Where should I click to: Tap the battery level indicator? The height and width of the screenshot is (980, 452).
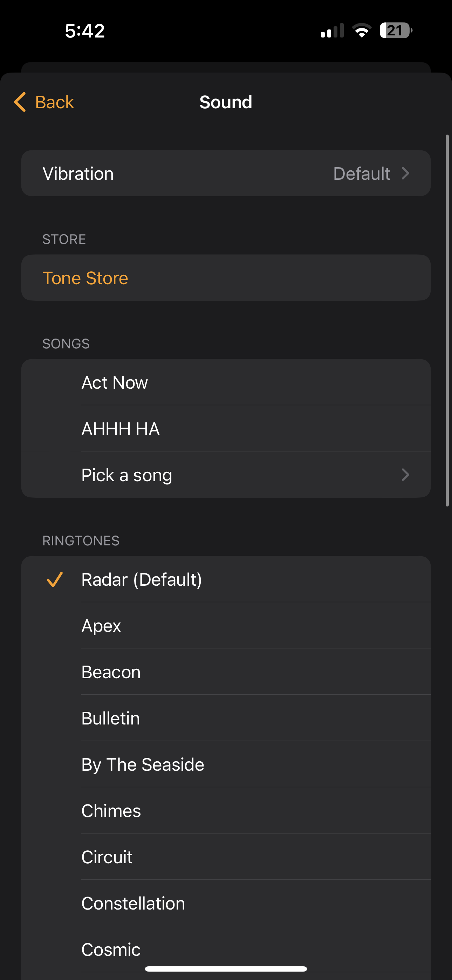(x=396, y=30)
